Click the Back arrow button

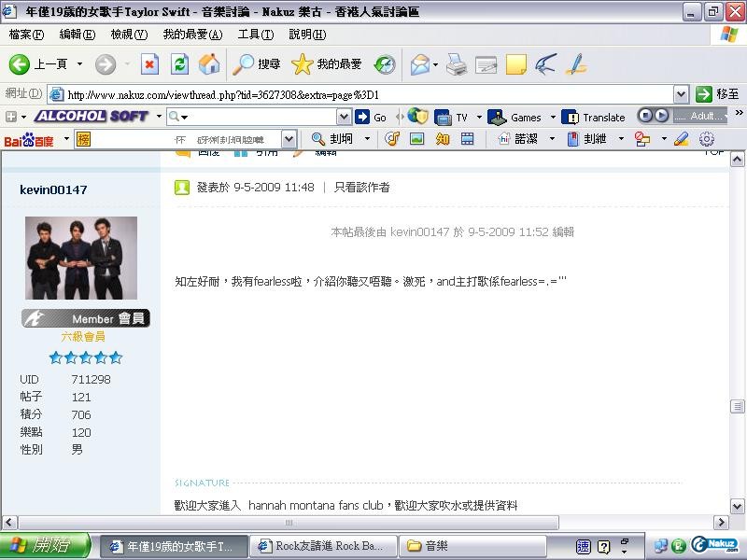coord(21,64)
